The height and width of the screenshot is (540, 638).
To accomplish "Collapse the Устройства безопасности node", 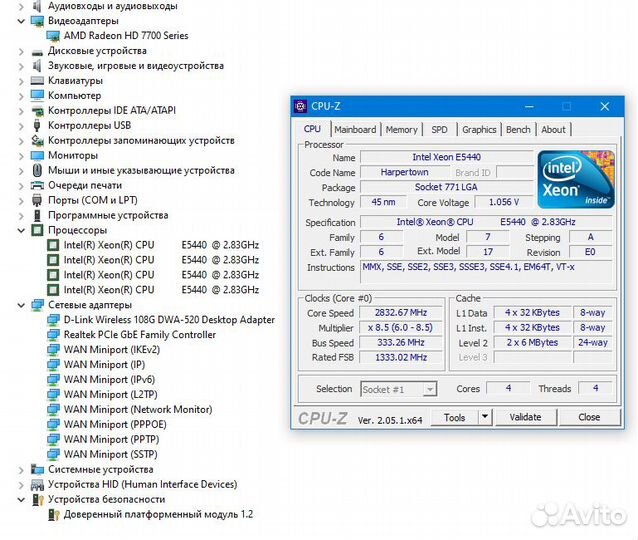I will [21, 499].
